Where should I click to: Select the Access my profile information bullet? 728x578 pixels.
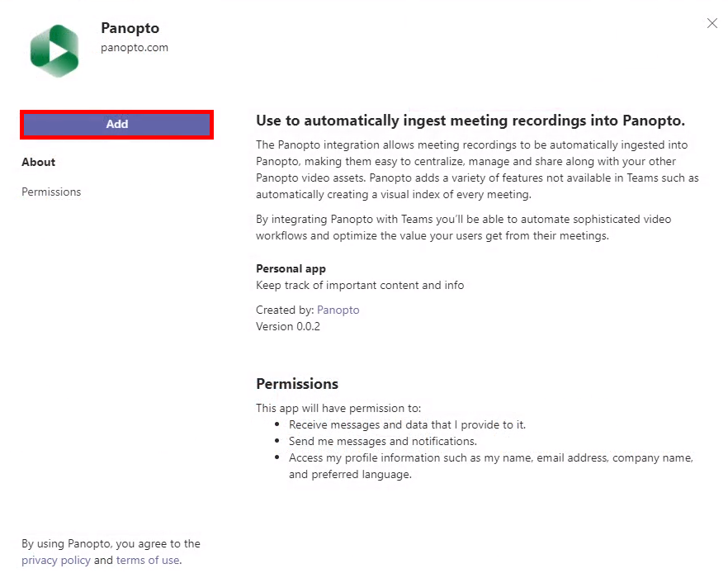491,466
